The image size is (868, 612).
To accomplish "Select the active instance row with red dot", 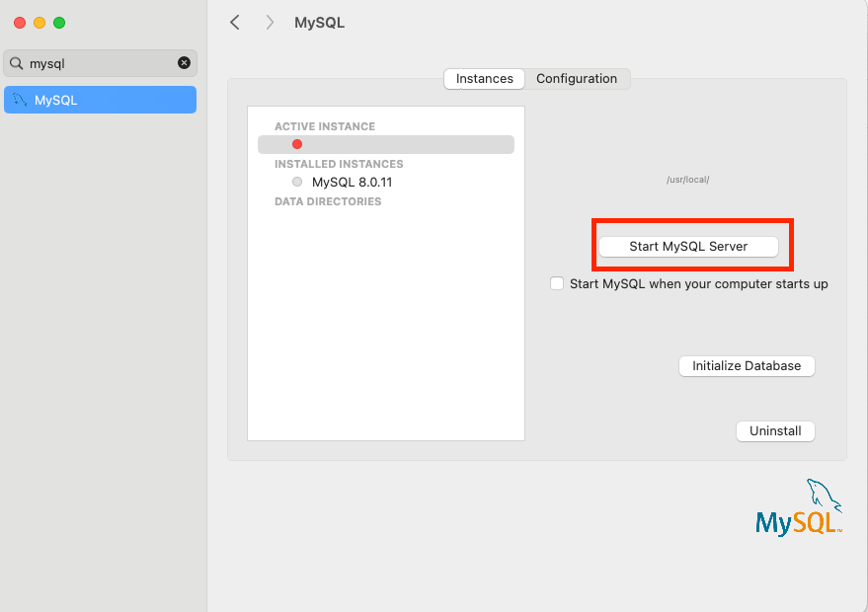I will 386,144.
